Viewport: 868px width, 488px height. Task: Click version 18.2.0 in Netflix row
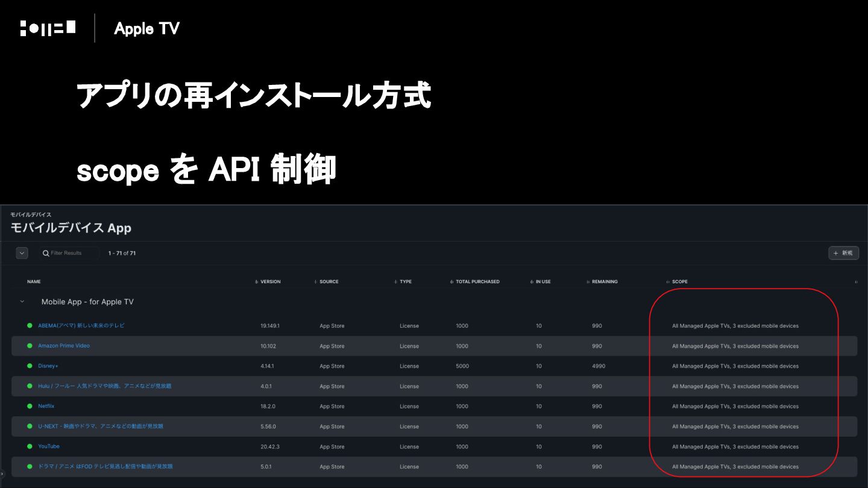point(267,407)
